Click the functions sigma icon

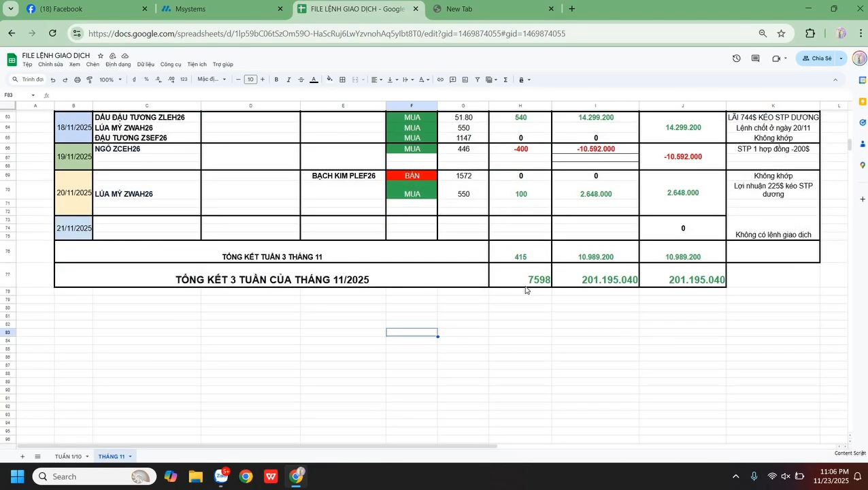click(x=505, y=80)
